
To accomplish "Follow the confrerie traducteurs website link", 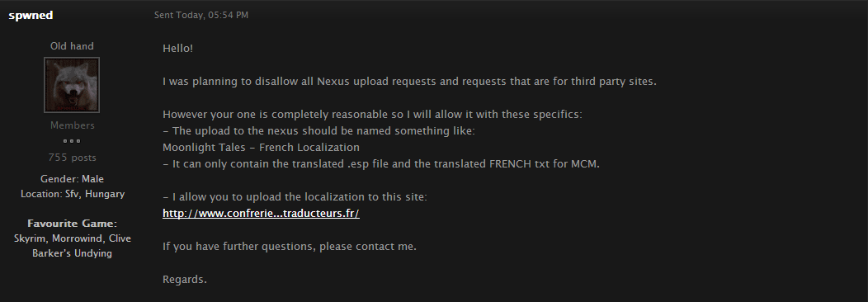I will point(261,213).
